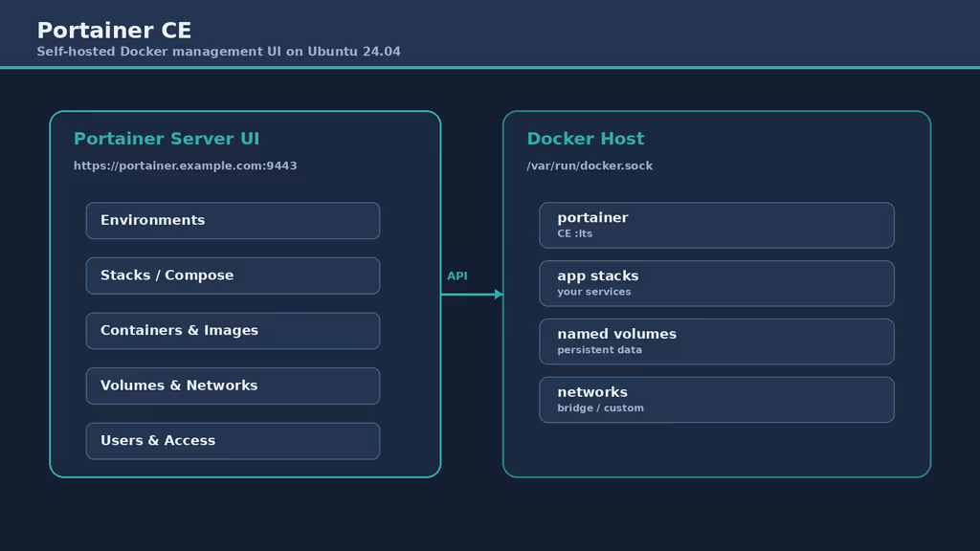Select the app stacks card

tap(716, 283)
